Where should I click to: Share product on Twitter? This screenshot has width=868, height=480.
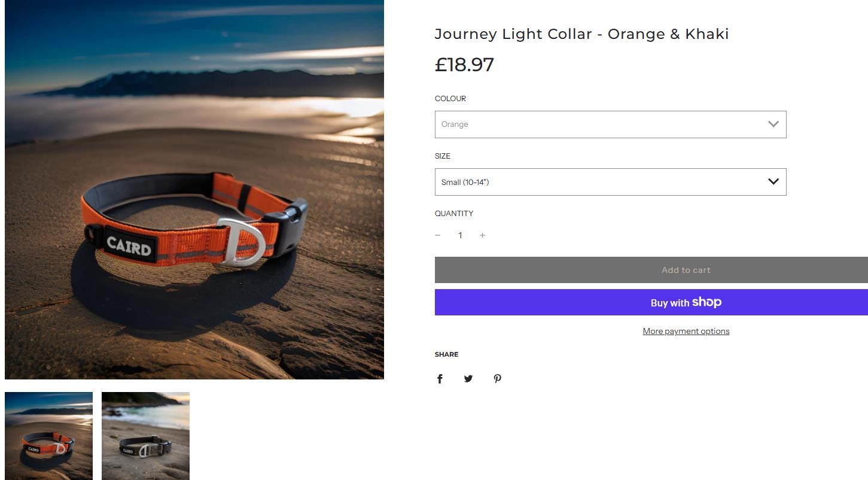468,379
